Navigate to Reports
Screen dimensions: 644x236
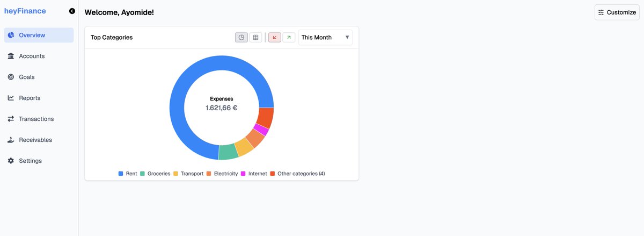click(30, 98)
